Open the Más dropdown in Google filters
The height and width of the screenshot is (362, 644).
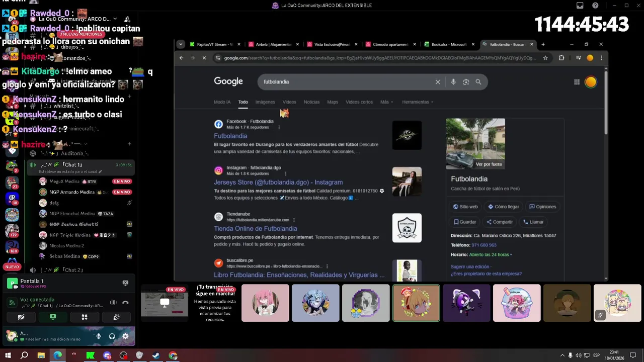pos(387,102)
